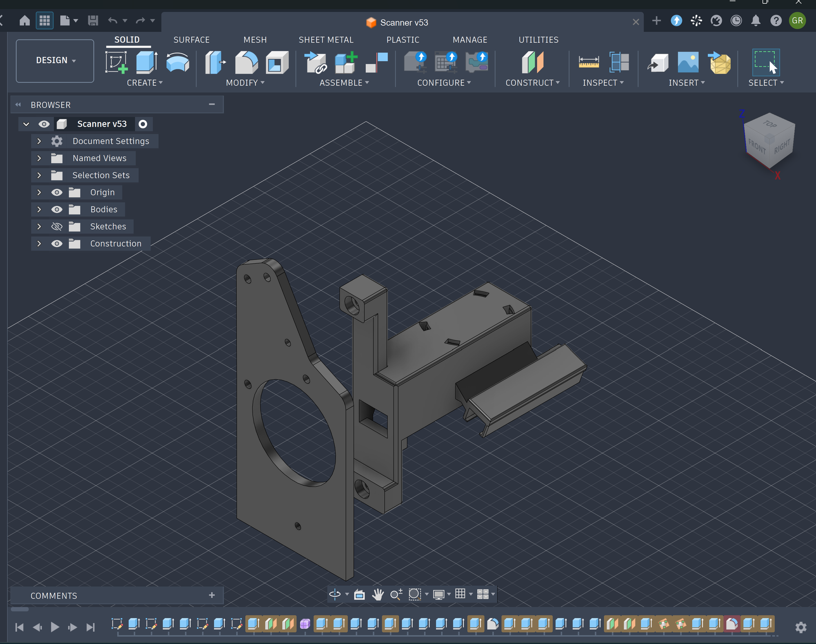Image resolution: width=816 pixels, height=644 pixels.
Task: Click the Orbit tool in navigation bar
Action: (x=335, y=594)
